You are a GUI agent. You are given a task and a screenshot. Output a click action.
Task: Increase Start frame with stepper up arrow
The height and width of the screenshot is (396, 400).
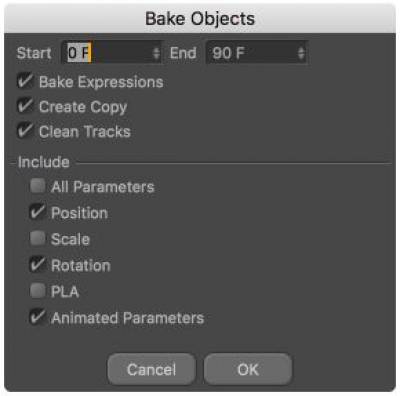coord(156,49)
